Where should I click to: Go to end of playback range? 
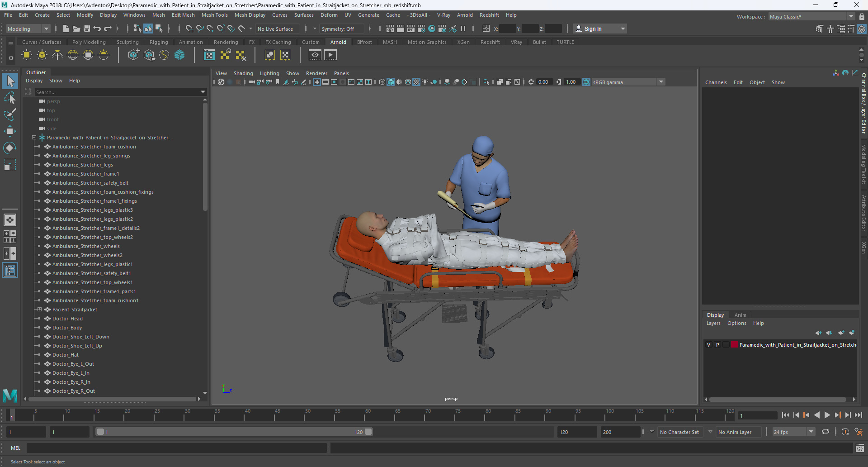[x=858, y=415]
